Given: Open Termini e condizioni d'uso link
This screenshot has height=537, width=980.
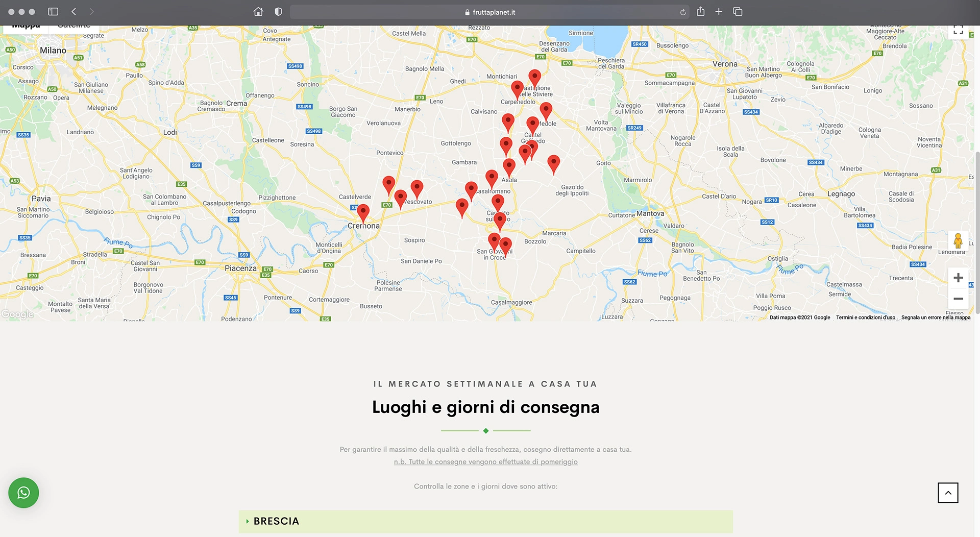Looking at the screenshot, I should pyautogui.click(x=866, y=318).
